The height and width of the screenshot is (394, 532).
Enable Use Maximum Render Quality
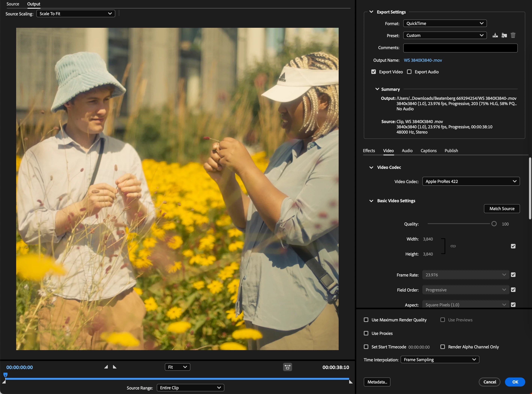pos(366,320)
